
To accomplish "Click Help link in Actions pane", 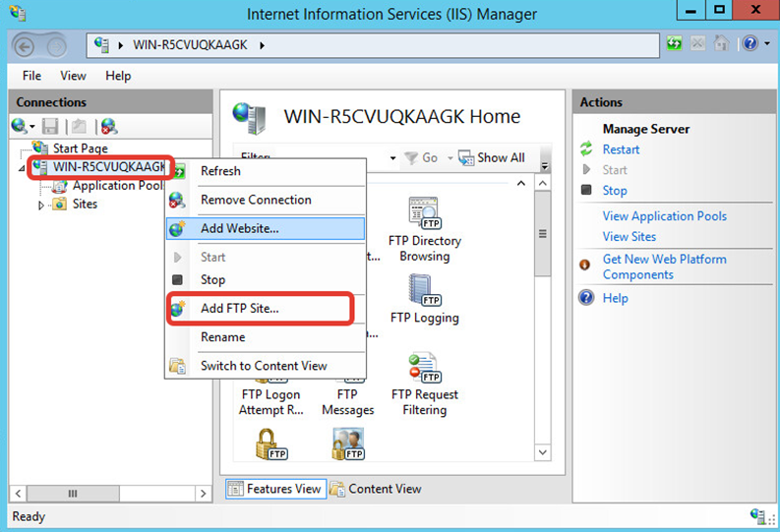I will click(x=616, y=298).
